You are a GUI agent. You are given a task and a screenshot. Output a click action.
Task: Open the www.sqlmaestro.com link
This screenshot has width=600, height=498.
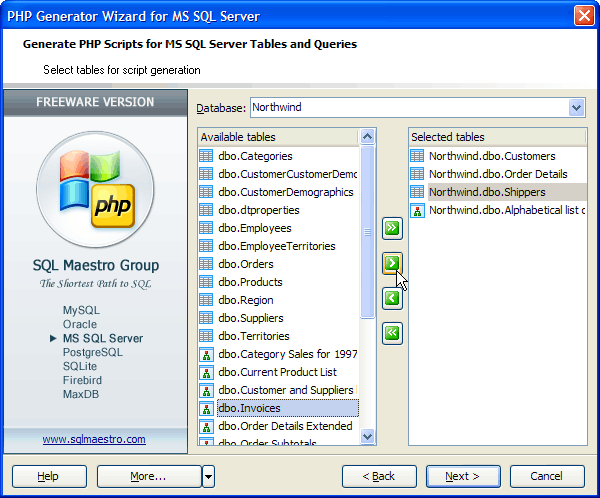point(94,439)
